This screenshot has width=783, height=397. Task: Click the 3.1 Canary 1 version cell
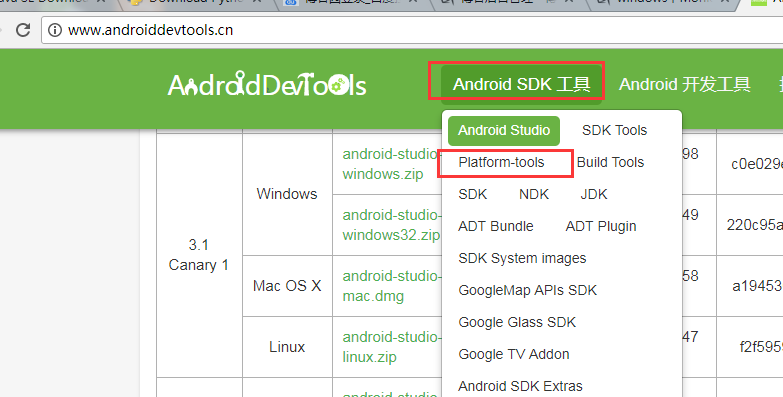click(199, 255)
